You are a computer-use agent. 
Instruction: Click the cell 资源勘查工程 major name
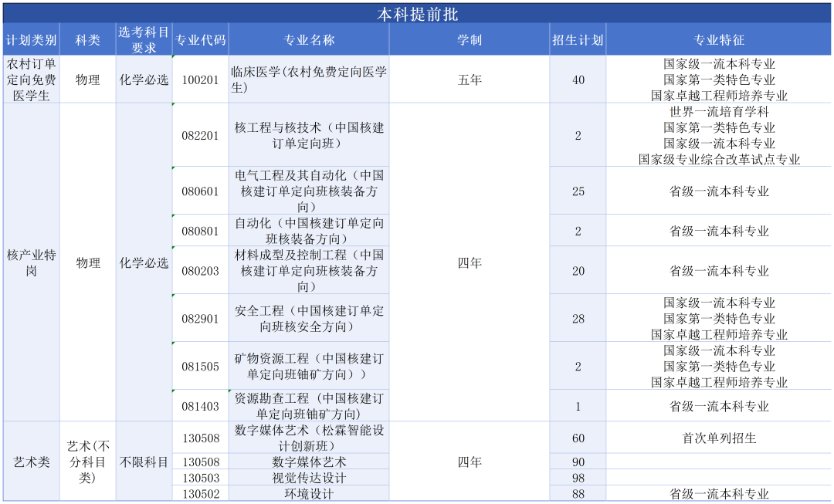click(309, 406)
